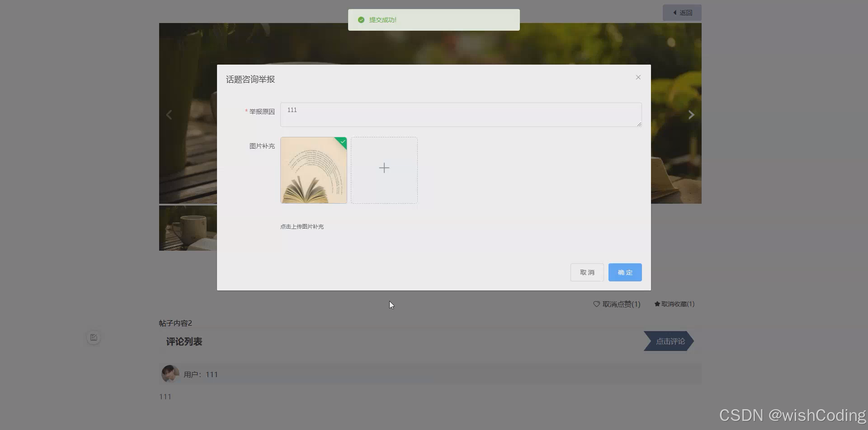Click the back arrow icon in the 返回 button
The image size is (868, 430).
pyautogui.click(x=675, y=12)
